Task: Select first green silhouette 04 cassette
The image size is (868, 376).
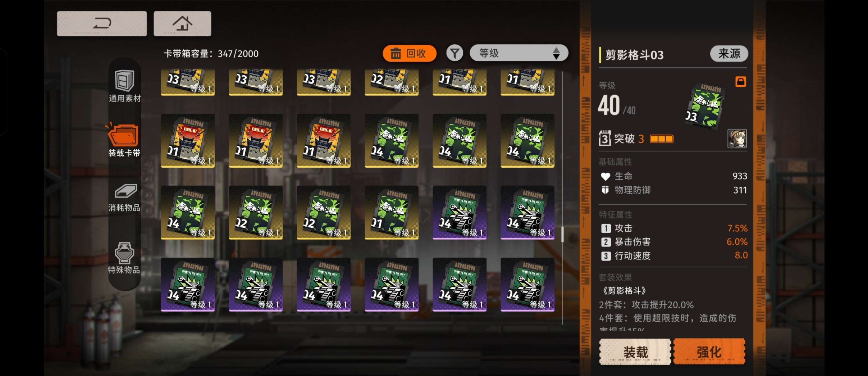Action: pos(392,141)
